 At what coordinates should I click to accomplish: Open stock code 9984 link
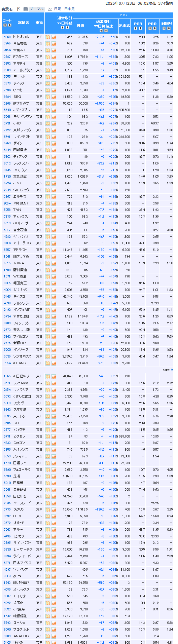(x=7, y=97)
